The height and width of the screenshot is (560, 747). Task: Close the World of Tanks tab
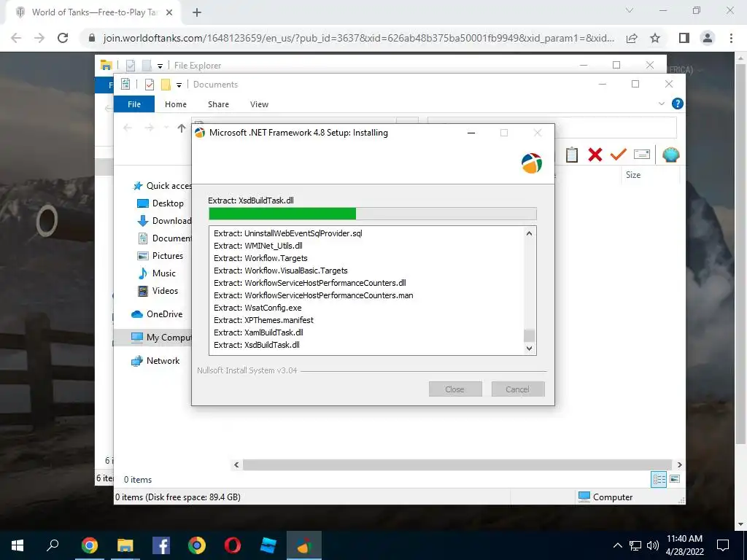(x=169, y=13)
